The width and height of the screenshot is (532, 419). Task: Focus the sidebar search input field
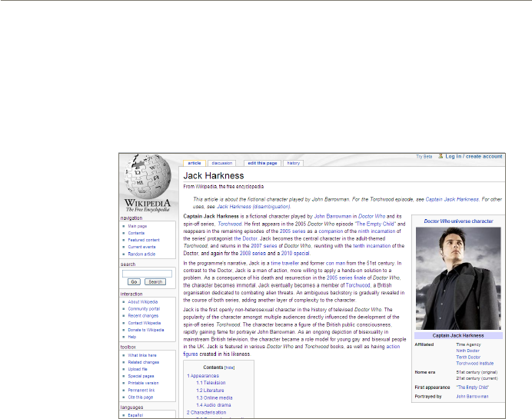pyautogui.click(x=147, y=274)
